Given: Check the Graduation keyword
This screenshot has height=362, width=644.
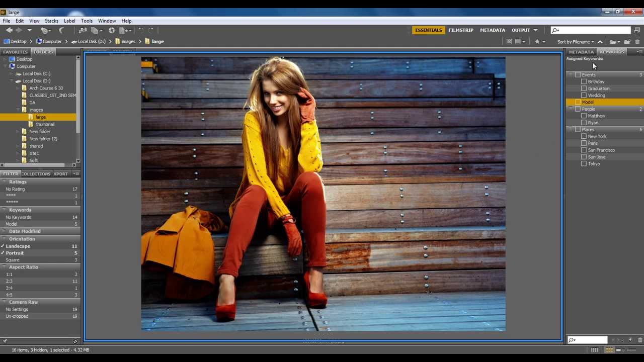Looking at the screenshot, I should click(x=584, y=88).
